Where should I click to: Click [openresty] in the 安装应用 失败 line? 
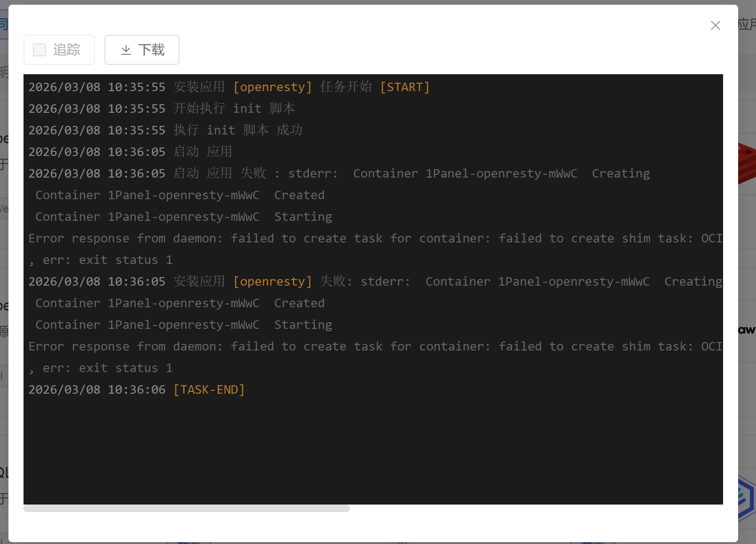pyautogui.click(x=273, y=282)
